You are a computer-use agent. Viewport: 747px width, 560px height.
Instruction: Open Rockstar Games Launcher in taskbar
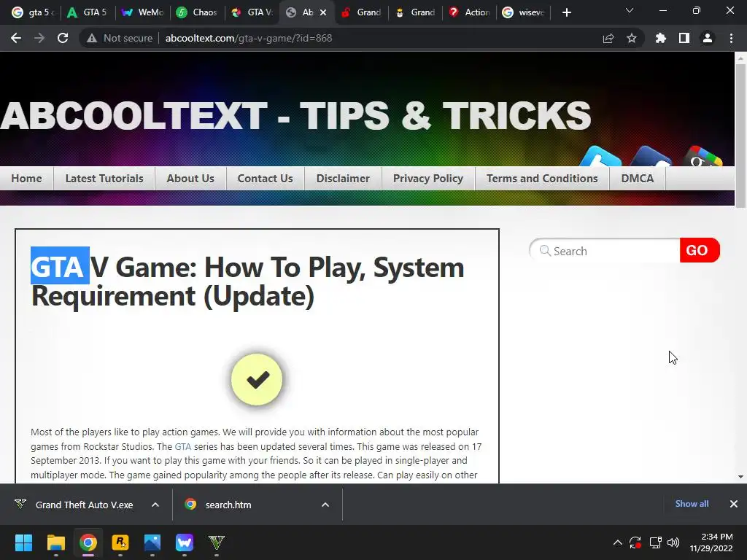coord(120,542)
